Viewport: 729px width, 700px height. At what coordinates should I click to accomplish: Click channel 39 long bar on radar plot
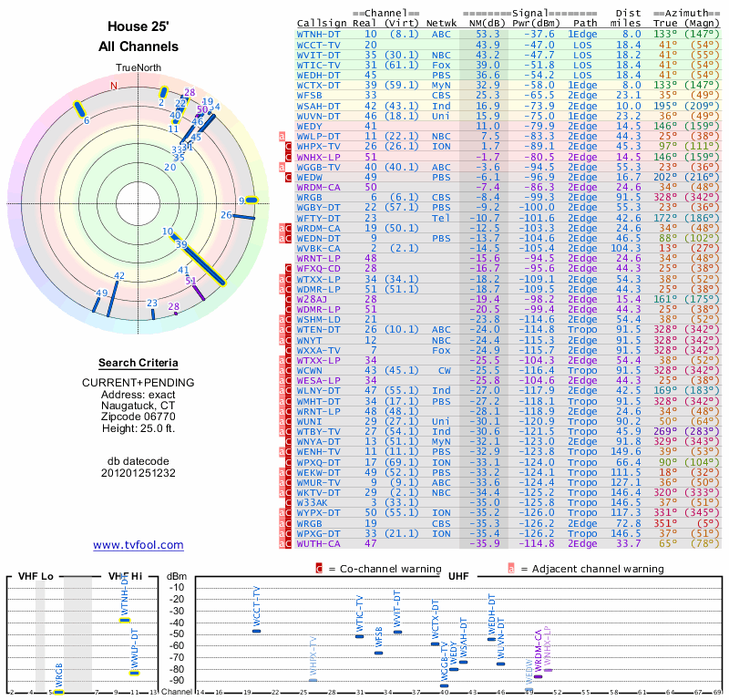204,264
